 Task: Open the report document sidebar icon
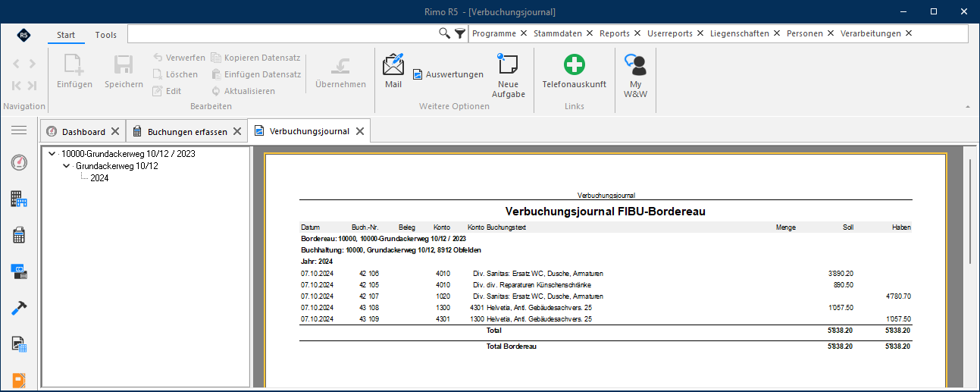pyautogui.click(x=19, y=344)
